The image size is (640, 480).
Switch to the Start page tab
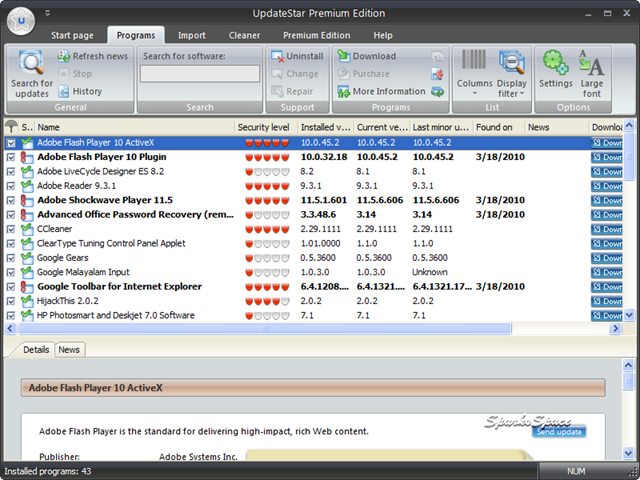coord(72,36)
